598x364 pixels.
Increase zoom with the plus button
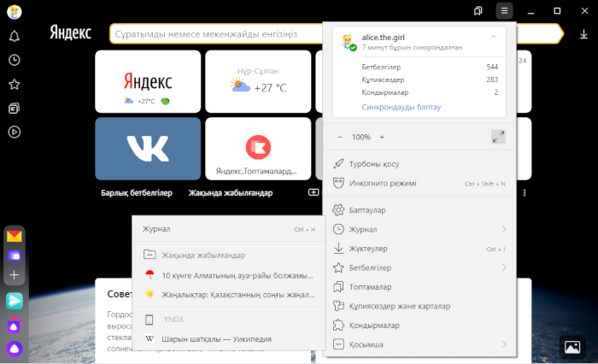382,137
